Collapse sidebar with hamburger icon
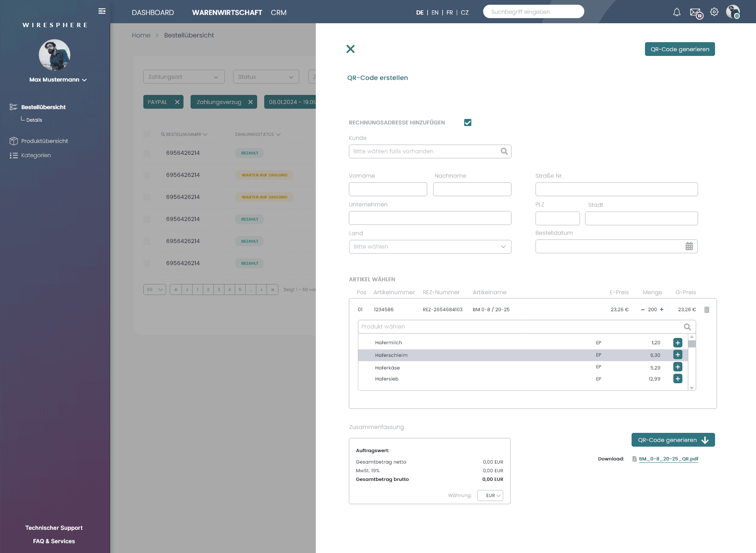Viewport: 756px width, 553px height. coord(102,11)
